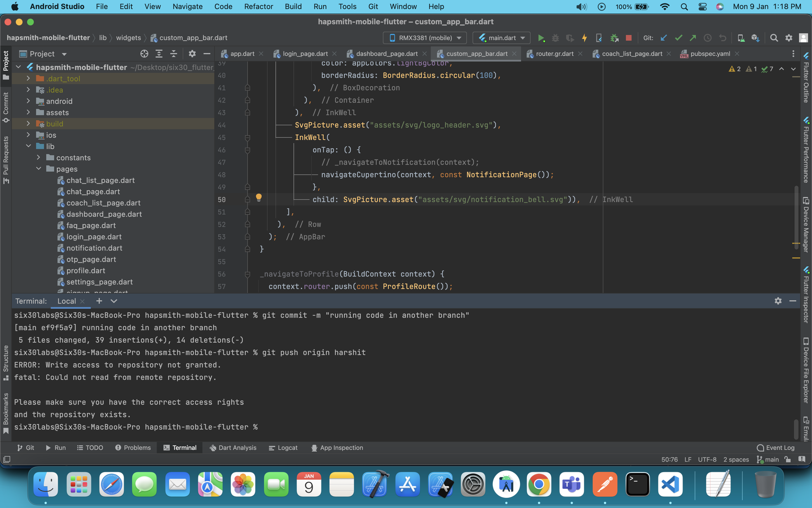The image size is (812, 508).
Task: Open IDE settings gear in toolbar
Action: [x=789, y=38]
